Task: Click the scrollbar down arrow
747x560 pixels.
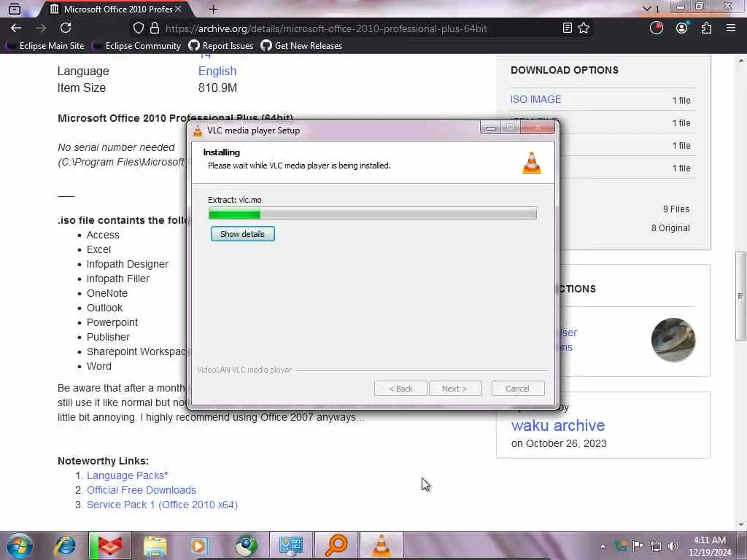Action: click(x=740, y=525)
